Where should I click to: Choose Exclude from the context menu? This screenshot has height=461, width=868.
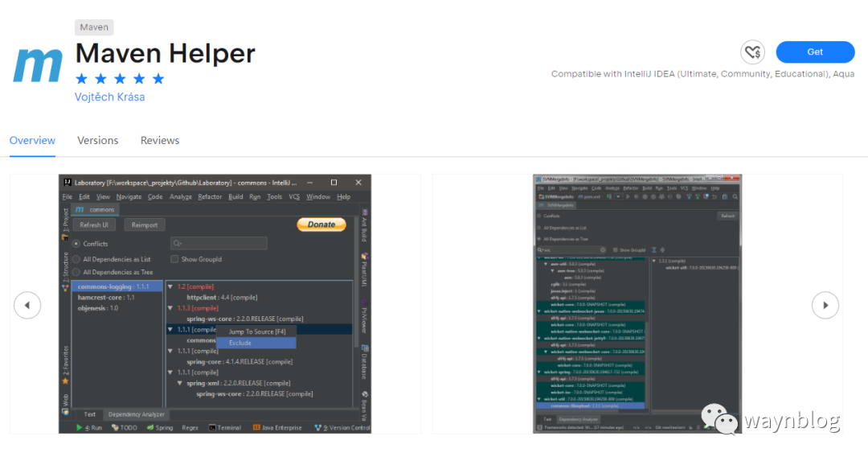pyautogui.click(x=240, y=343)
